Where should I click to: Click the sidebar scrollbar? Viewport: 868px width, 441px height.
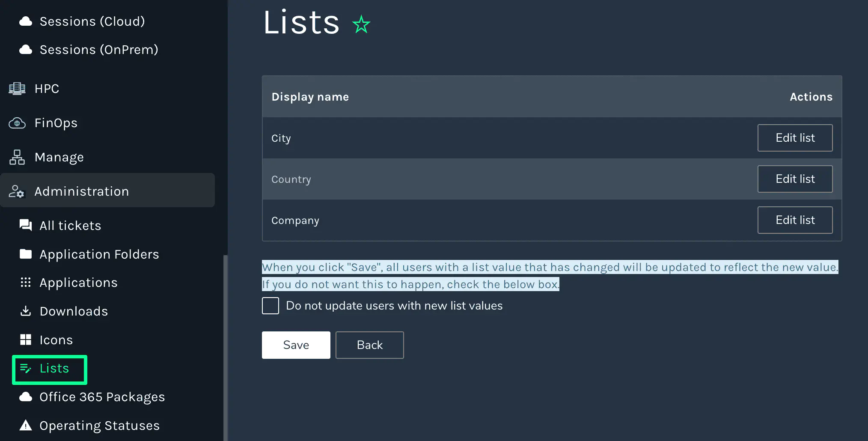[224, 347]
